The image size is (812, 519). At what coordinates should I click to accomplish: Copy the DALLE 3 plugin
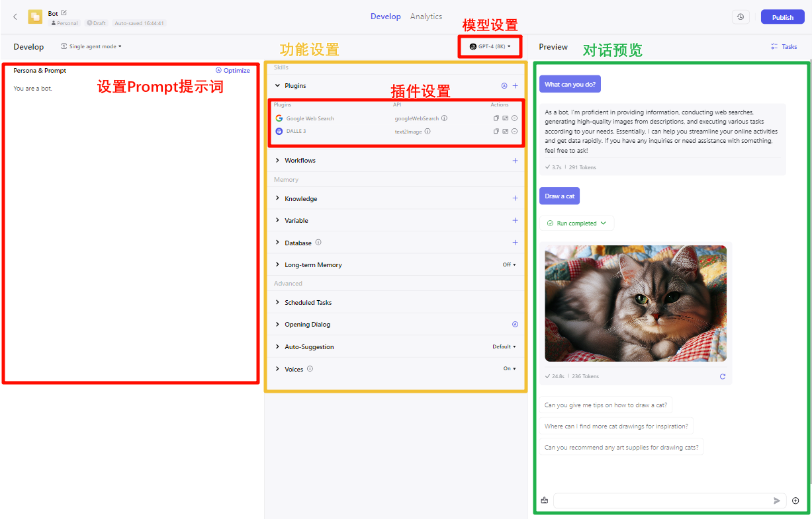[x=496, y=131]
